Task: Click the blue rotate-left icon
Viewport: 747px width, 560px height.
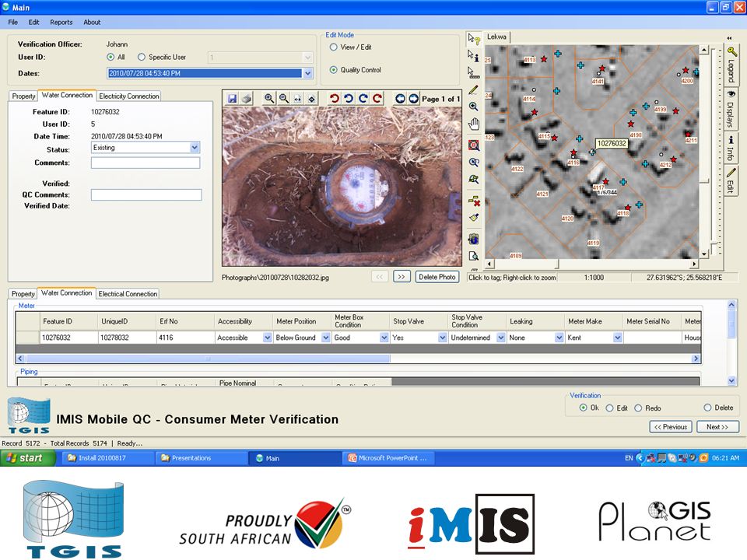Action: coord(349,99)
